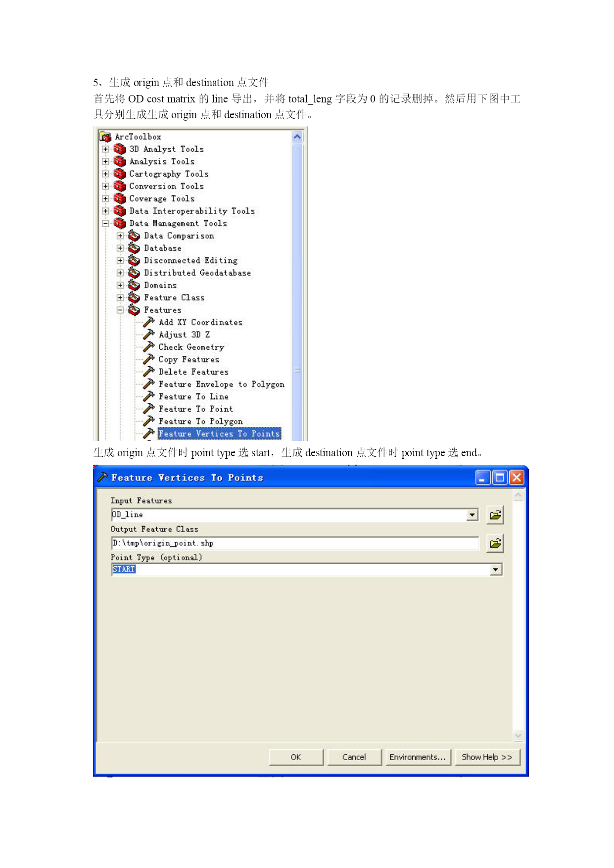This screenshot has width=614, height=868.
Task: Select the Feature Vertices To Points tool label
Action: (219, 434)
